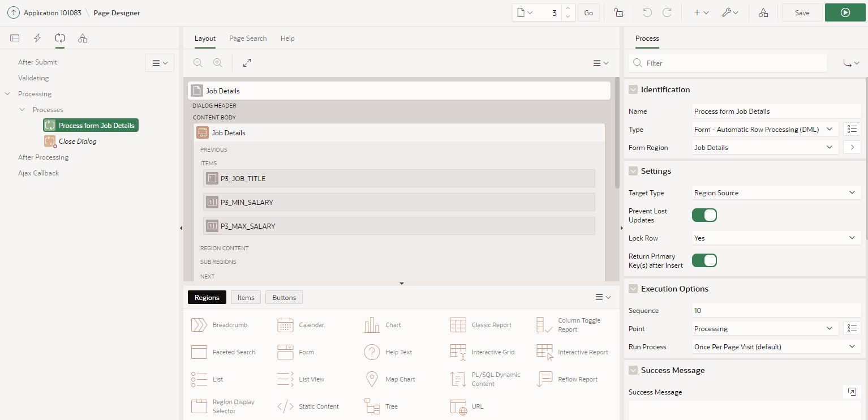
Task: Open the Point dropdown showing Processing
Action: pyautogui.click(x=764, y=328)
